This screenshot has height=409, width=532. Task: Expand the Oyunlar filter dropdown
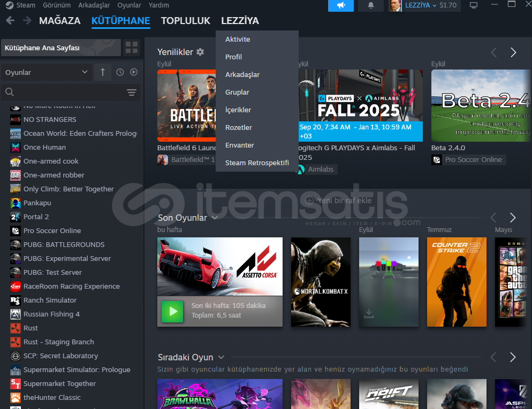(x=47, y=72)
